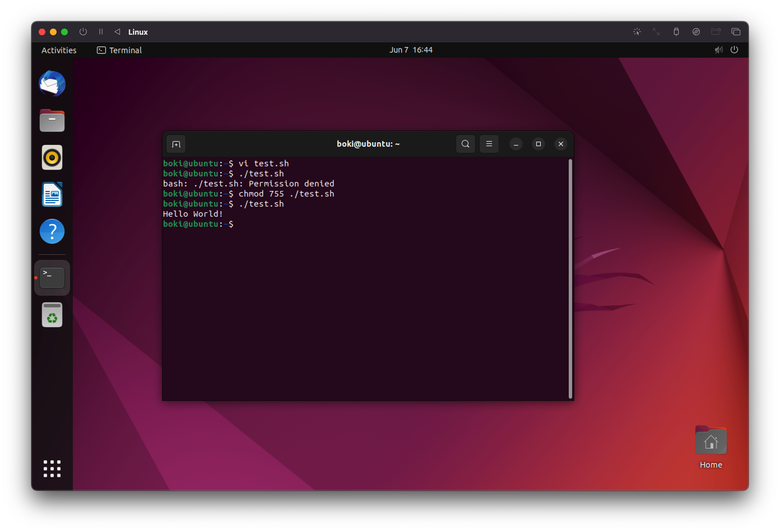
Task: Power off the VM from the toolbar
Action: (x=83, y=32)
